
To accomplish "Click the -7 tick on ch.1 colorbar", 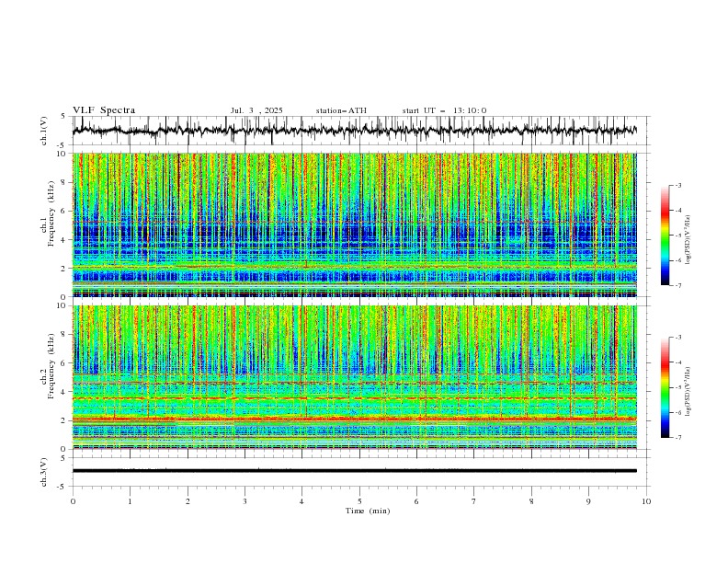I will pyautogui.click(x=678, y=285).
